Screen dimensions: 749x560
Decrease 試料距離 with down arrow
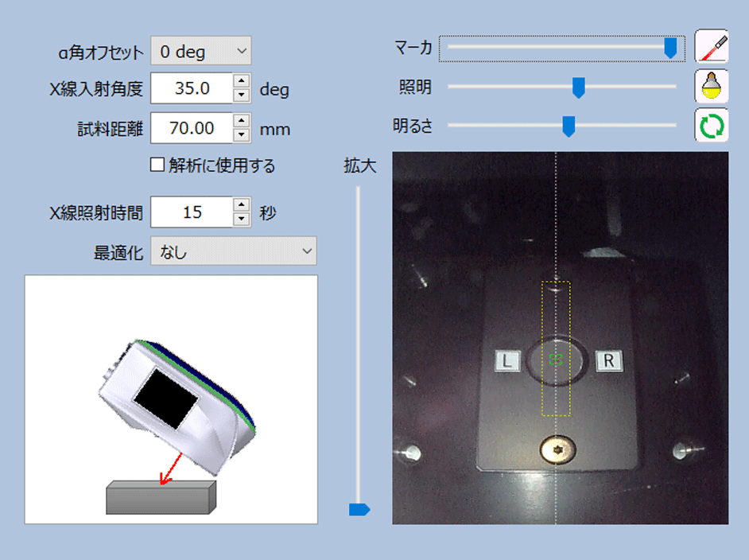(x=242, y=134)
